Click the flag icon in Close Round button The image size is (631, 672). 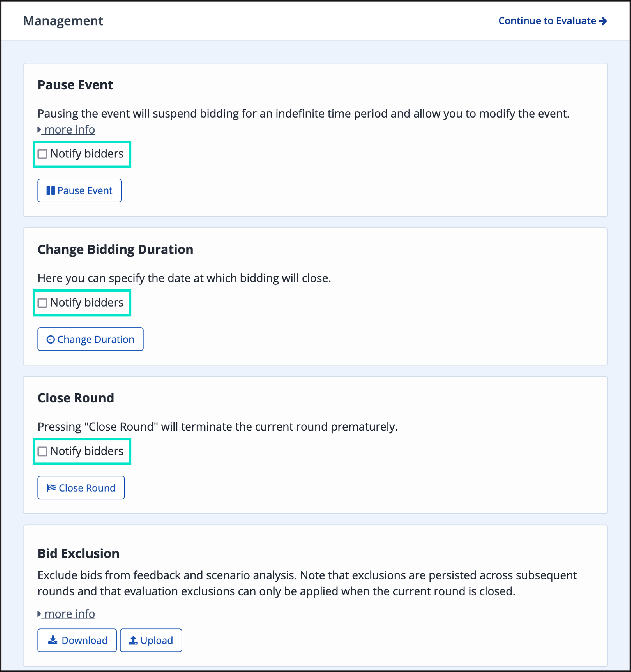pos(51,488)
